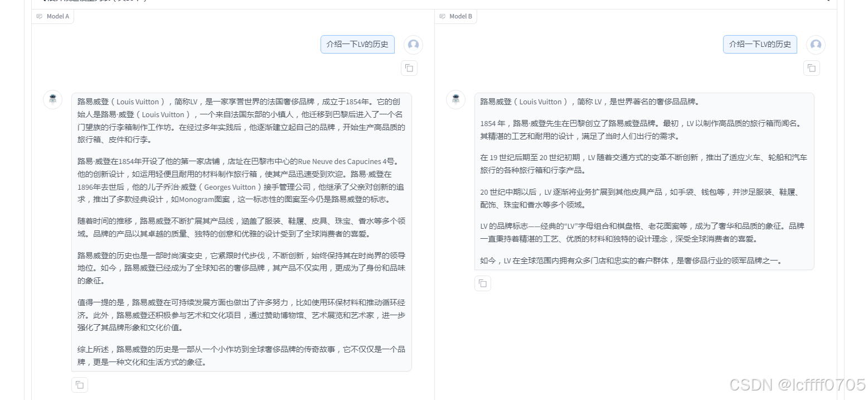
Task: Click the user avatar in Model A chat
Action: coord(413,45)
